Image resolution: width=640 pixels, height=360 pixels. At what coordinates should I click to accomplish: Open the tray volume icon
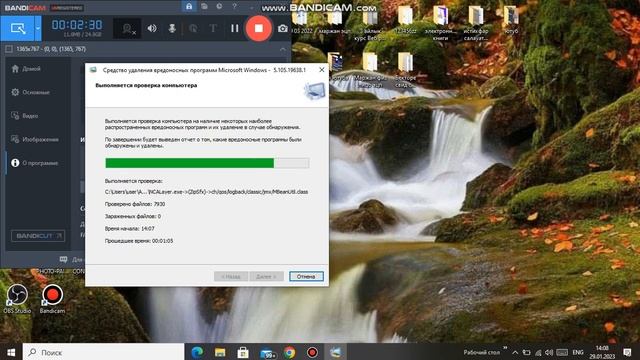coord(549,352)
